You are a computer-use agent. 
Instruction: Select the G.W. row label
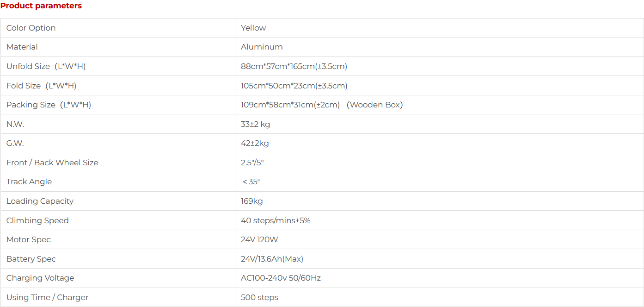click(x=15, y=143)
